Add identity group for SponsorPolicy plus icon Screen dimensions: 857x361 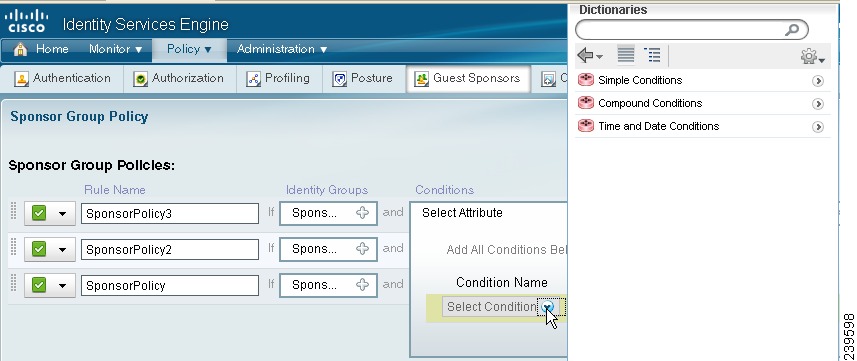click(362, 285)
